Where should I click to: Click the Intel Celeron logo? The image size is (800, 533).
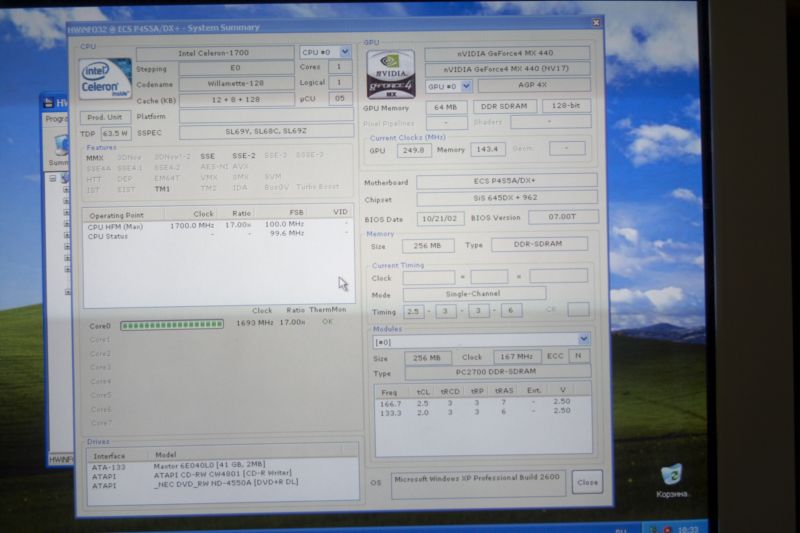click(105, 79)
